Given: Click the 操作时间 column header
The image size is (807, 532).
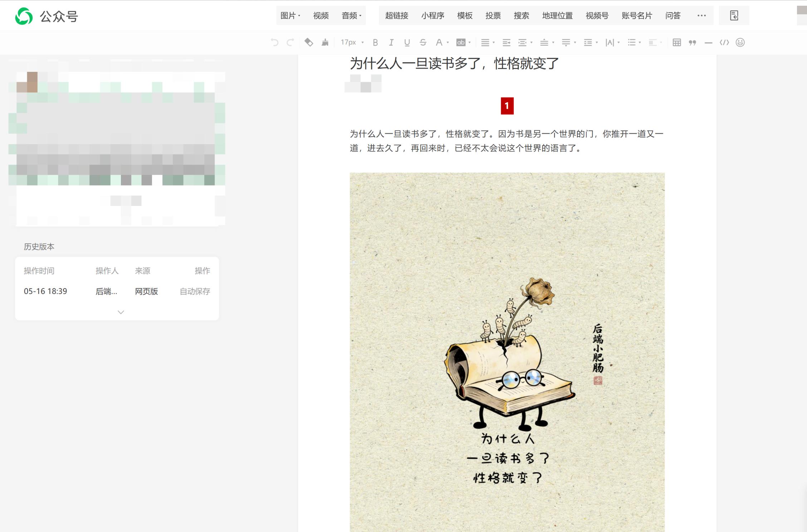Looking at the screenshot, I should pyautogui.click(x=39, y=271).
